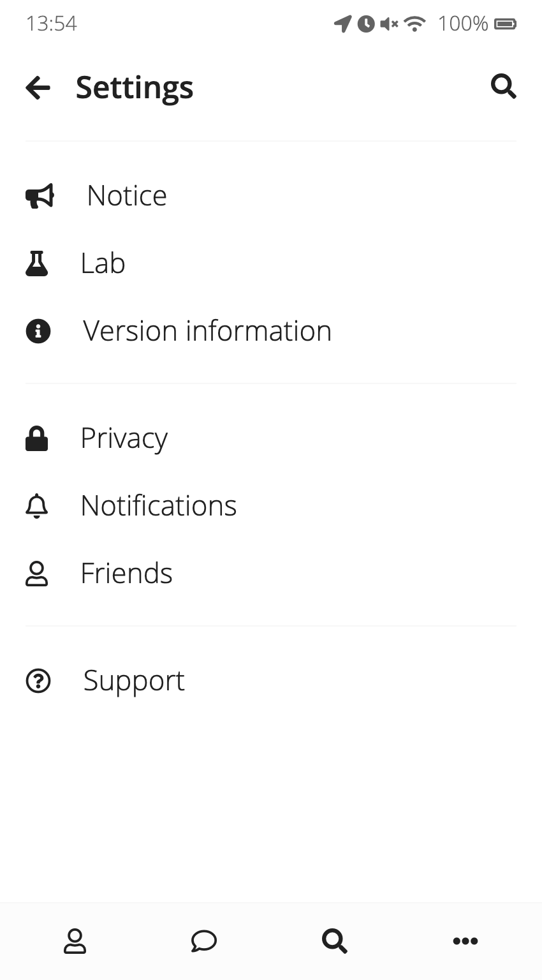This screenshot has height=980, width=542.
Task: Tap the search icon in bottom navigation
Action: point(334,940)
